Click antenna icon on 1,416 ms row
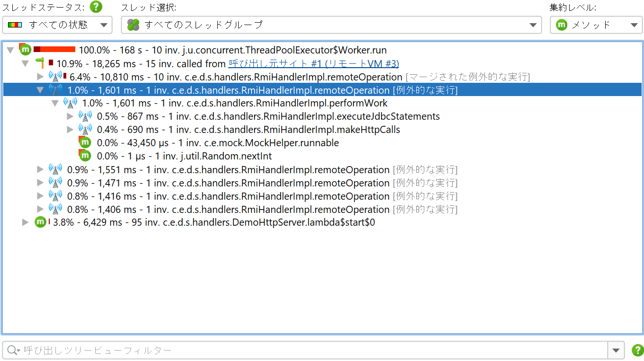644x361 pixels. pyautogui.click(x=55, y=196)
